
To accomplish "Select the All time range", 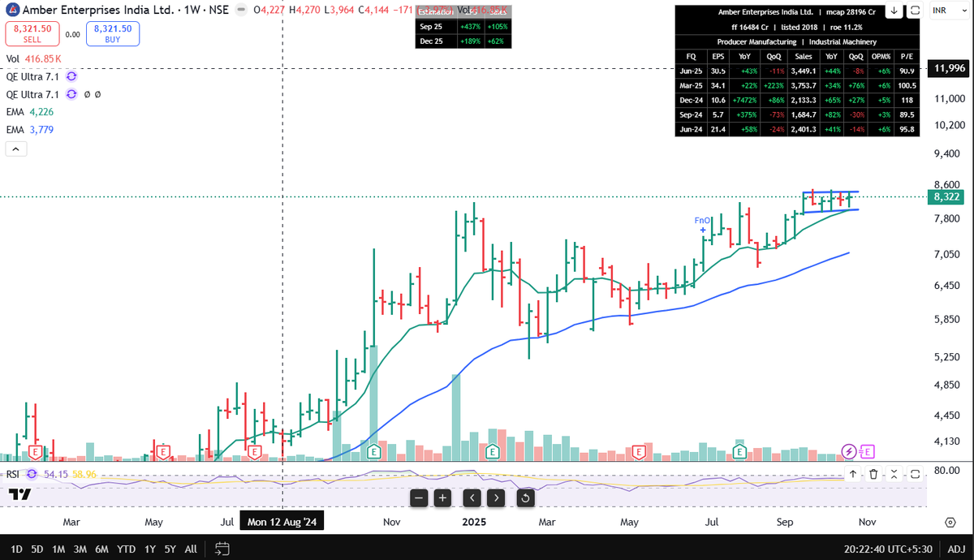I will [x=191, y=549].
